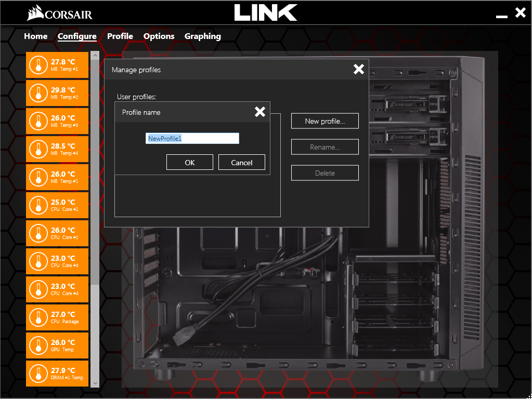Screen dimensions: 532x399
Task: Close the Profile name dialog
Action: pyautogui.click(x=260, y=112)
